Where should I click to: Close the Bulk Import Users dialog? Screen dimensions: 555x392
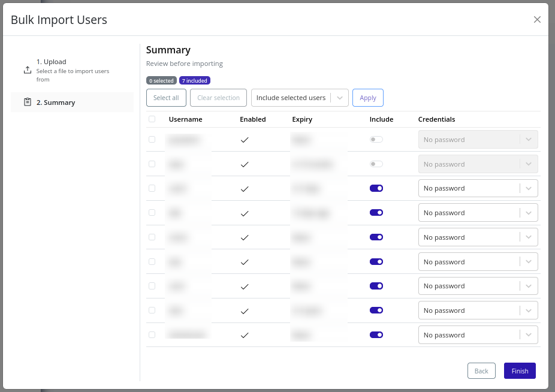click(538, 19)
